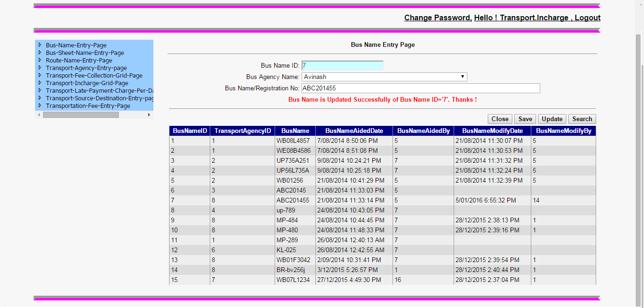Click the Bus Name Entry Page heading
This screenshot has height=308, width=644.
(x=383, y=45)
